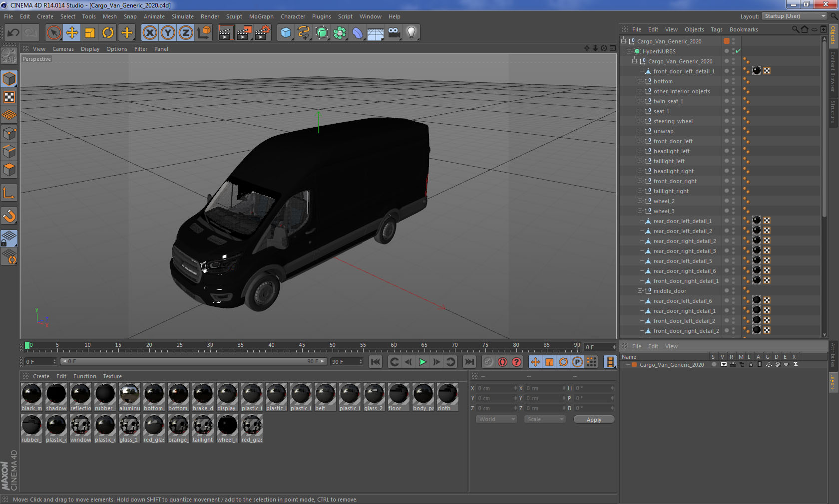The image size is (839, 504).
Task: Open the Object Manager Tags menu
Action: point(717,29)
